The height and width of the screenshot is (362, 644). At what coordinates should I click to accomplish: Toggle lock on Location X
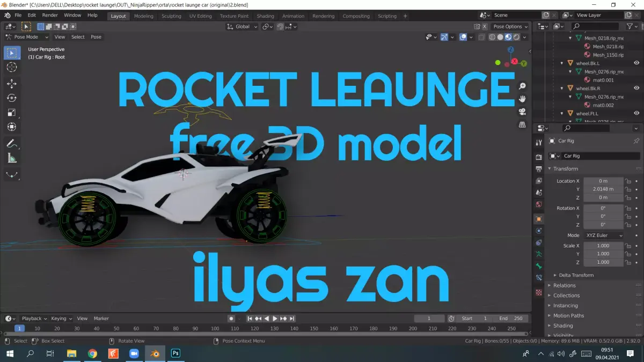pos(627,181)
